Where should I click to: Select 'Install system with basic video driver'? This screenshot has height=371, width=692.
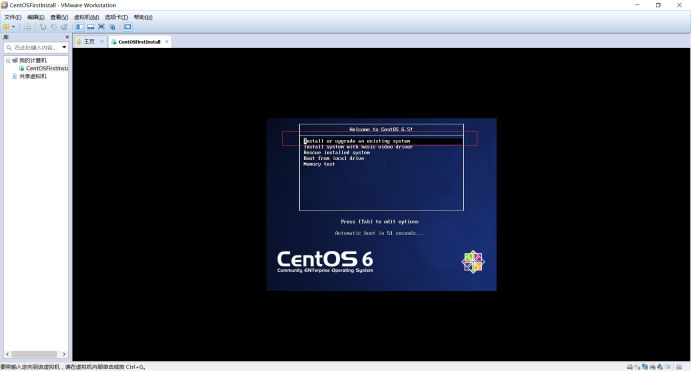358,147
